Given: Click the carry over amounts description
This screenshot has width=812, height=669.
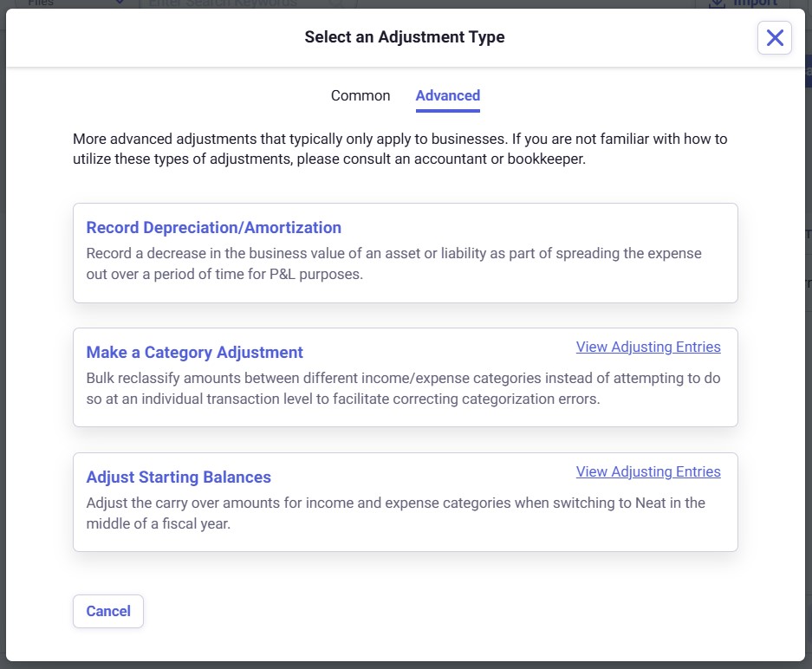Looking at the screenshot, I should click(395, 513).
